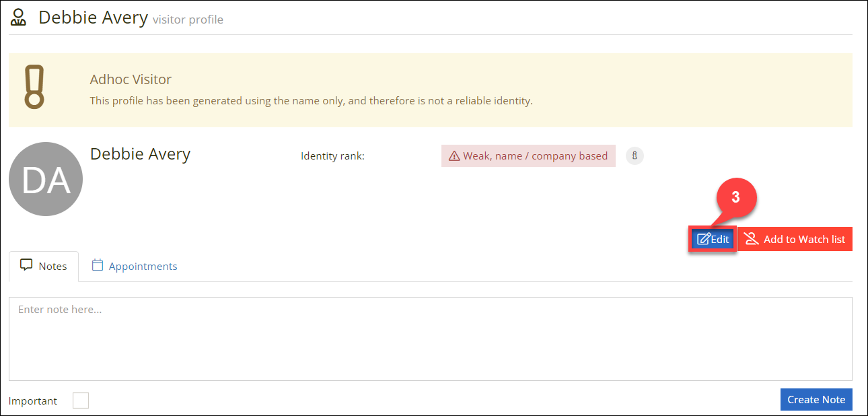Click the 'not a reliable identity' banner message
Screen dimensions: 868x416
tap(312, 101)
